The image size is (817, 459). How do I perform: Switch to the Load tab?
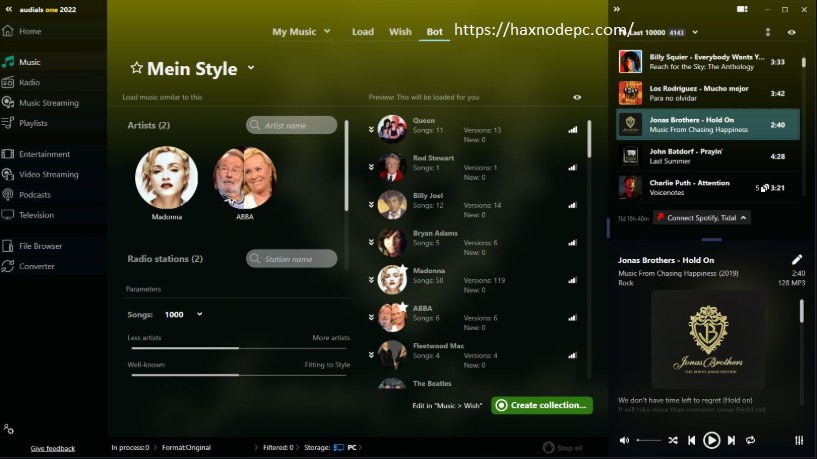[363, 31]
